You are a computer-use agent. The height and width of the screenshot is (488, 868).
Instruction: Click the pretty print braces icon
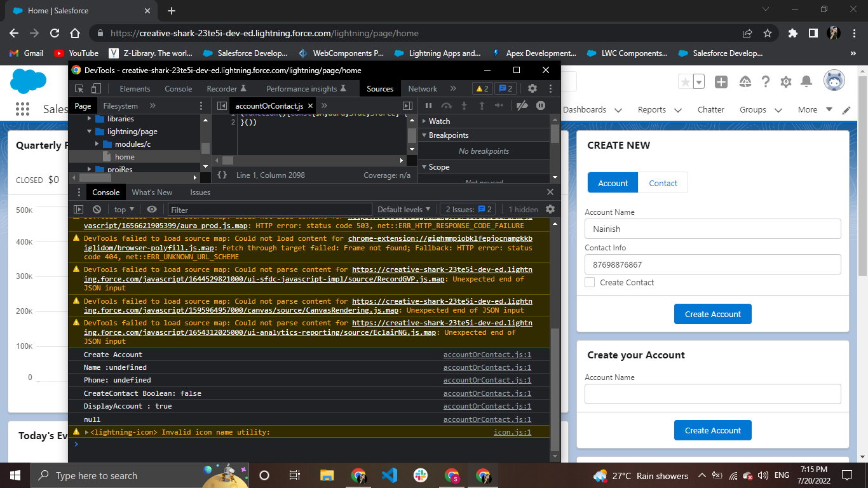(x=222, y=175)
